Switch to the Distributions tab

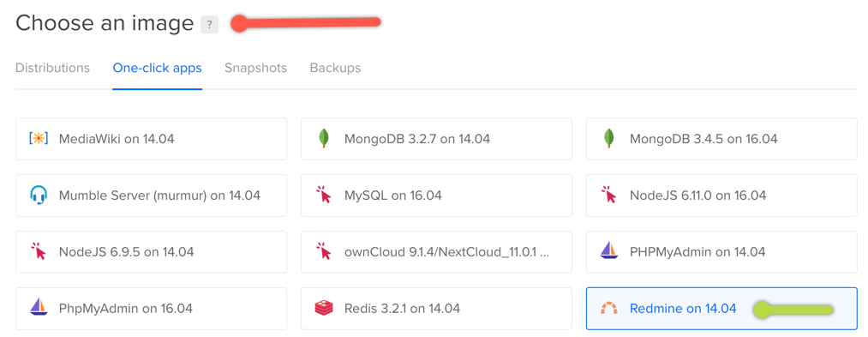[x=52, y=69]
